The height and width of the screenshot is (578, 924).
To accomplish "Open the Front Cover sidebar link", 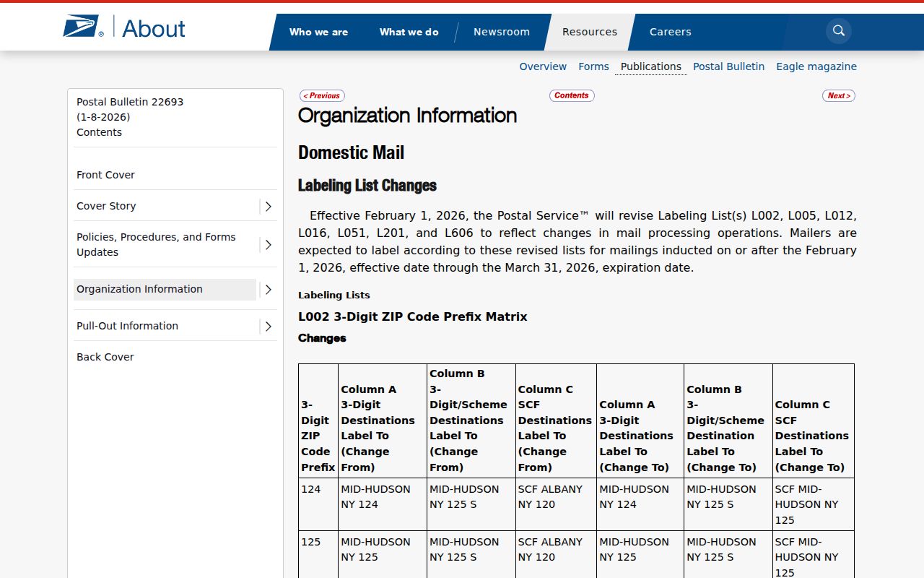I will 105,175.
